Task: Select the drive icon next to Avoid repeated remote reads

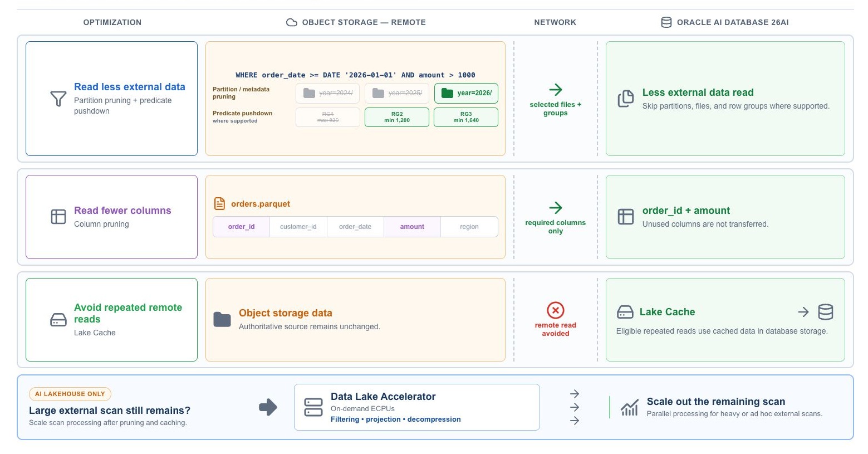Action: (x=58, y=320)
